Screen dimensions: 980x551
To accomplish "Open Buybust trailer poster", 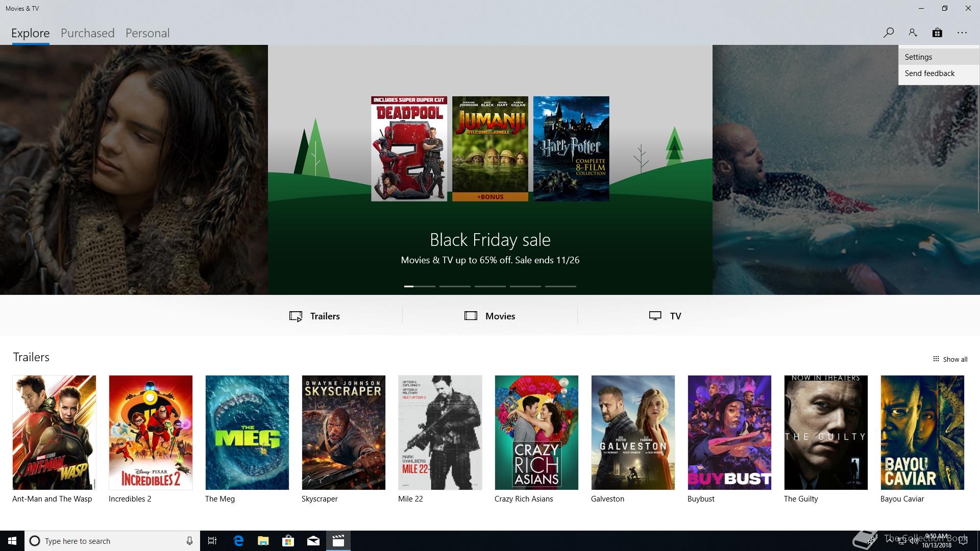I will 729,433.
